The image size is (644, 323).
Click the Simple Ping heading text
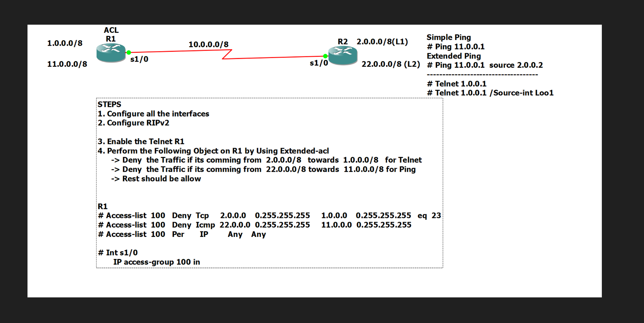pyautogui.click(x=449, y=37)
